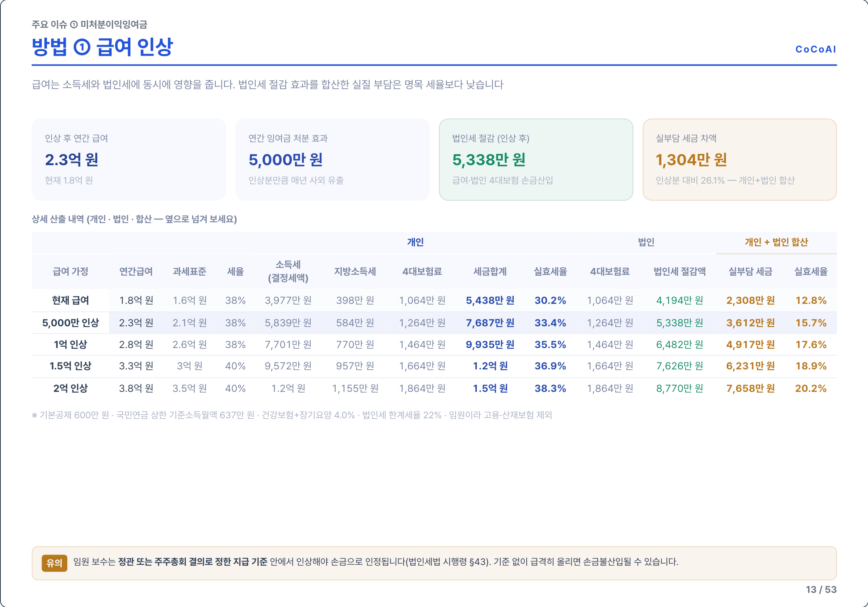This screenshot has height=607, width=868.
Task: Click the '주요 이슈 ① 미처분이익잉여금' breadcrumb
Action: click(x=90, y=25)
